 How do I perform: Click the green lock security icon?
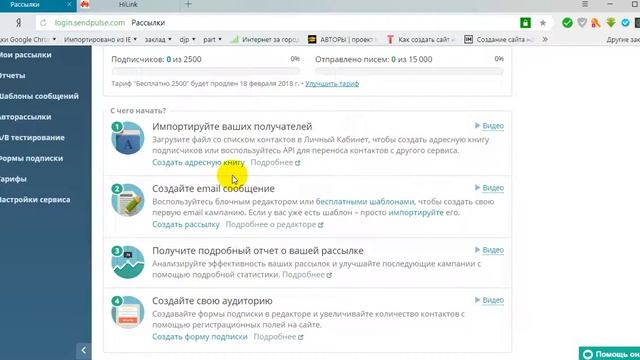tap(525, 23)
